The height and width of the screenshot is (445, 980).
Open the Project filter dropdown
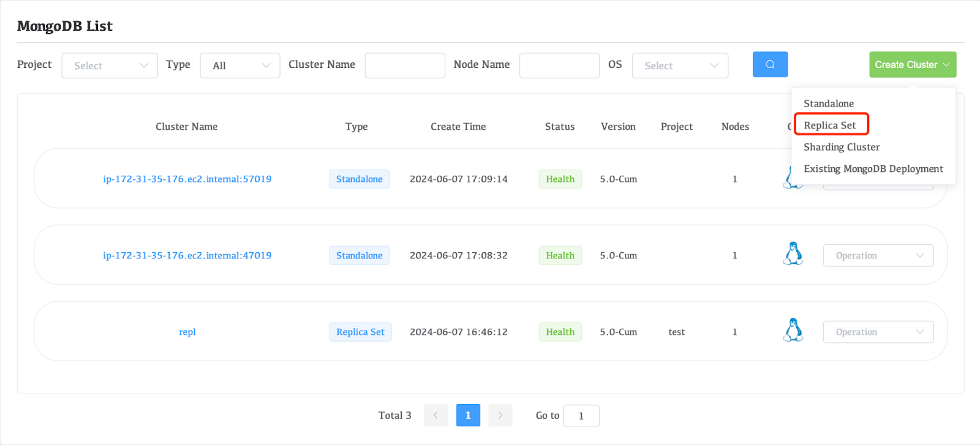tap(110, 65)
